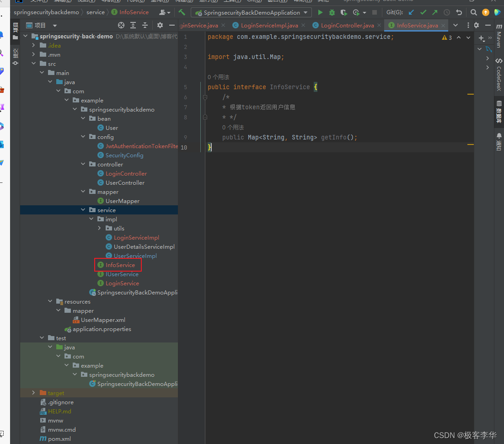This screenshot has height=444, width=504.
Task: Click the 3 warnings indicator in editor
Action: 447,37
